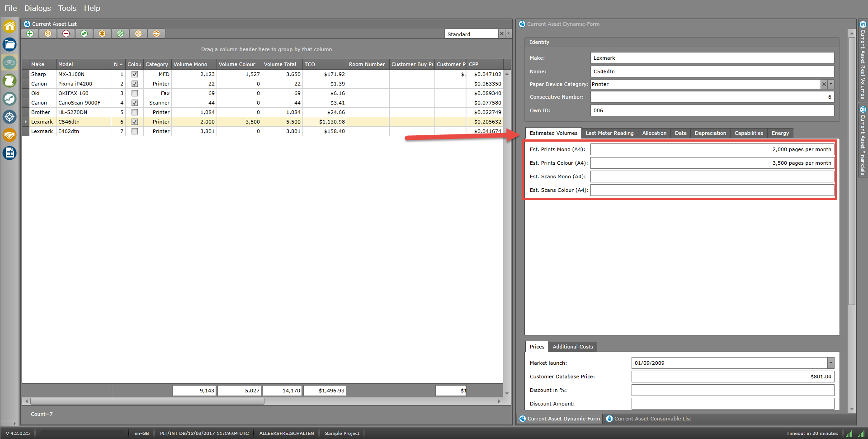Switch to Last Meter Reading tab
This screenshot has width=868, height=439.
(610, 133)
